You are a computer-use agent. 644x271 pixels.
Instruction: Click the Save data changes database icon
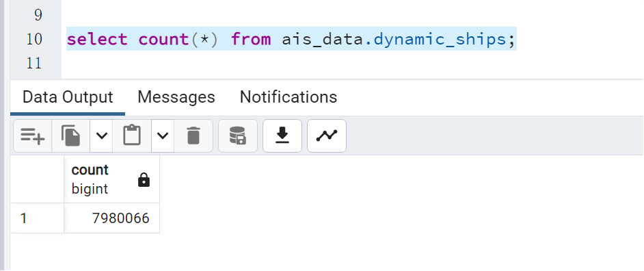coord(238,135)
